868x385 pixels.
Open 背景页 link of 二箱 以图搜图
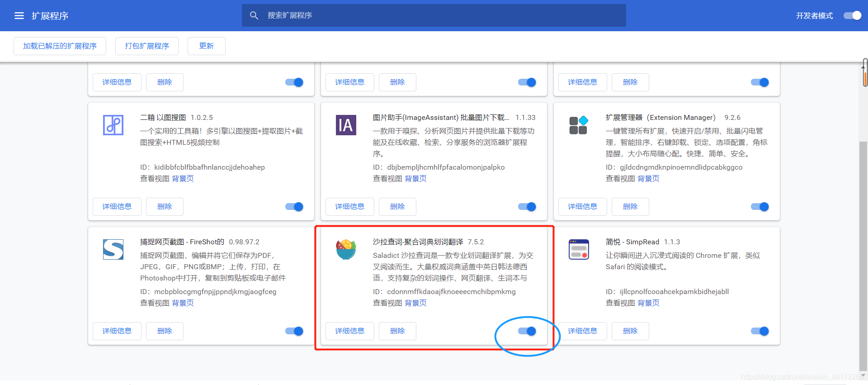(x=183, y=179)
